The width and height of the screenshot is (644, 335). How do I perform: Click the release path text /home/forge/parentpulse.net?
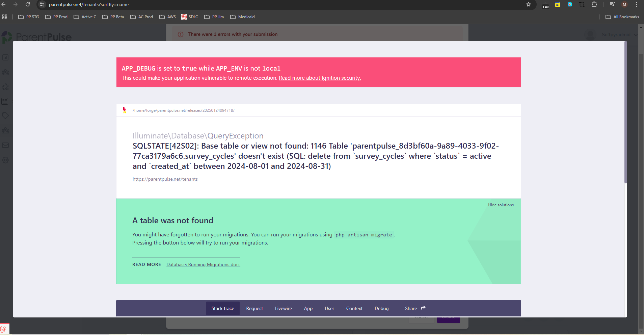tap(184, 110)
